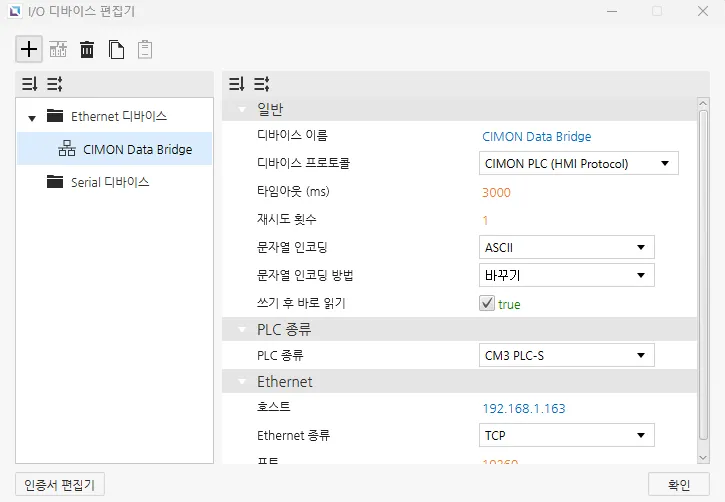Click the add device plus icon

coord(29,49)
